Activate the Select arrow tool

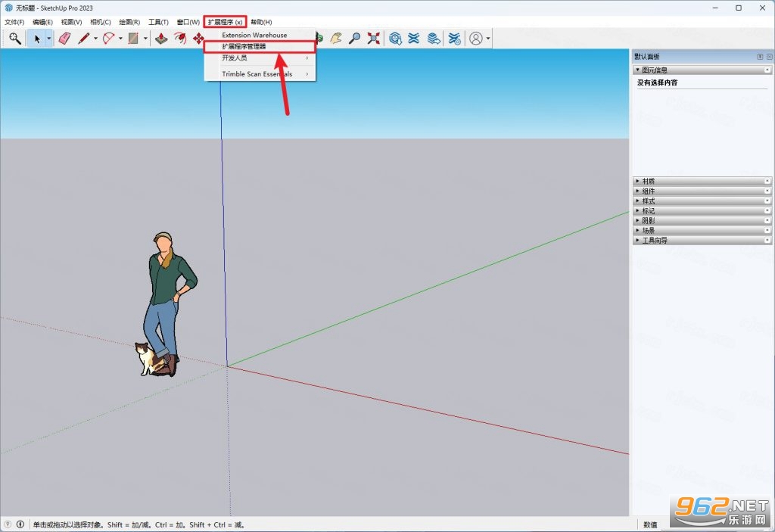(x=36, y=38)
